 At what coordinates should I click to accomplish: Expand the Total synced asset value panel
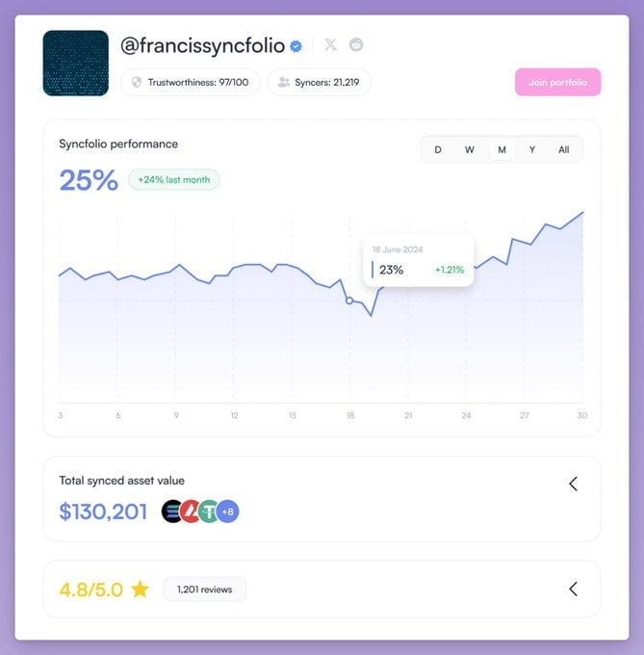(573, 484)
